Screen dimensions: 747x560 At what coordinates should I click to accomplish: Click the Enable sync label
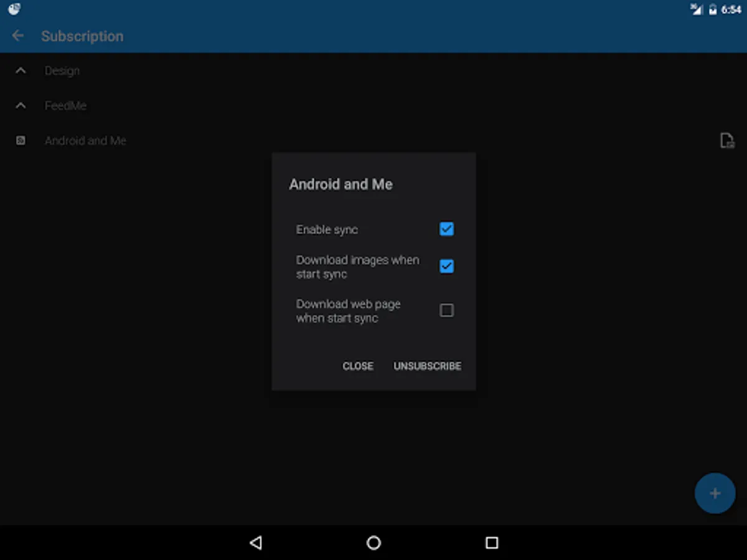tap(327, 230)
